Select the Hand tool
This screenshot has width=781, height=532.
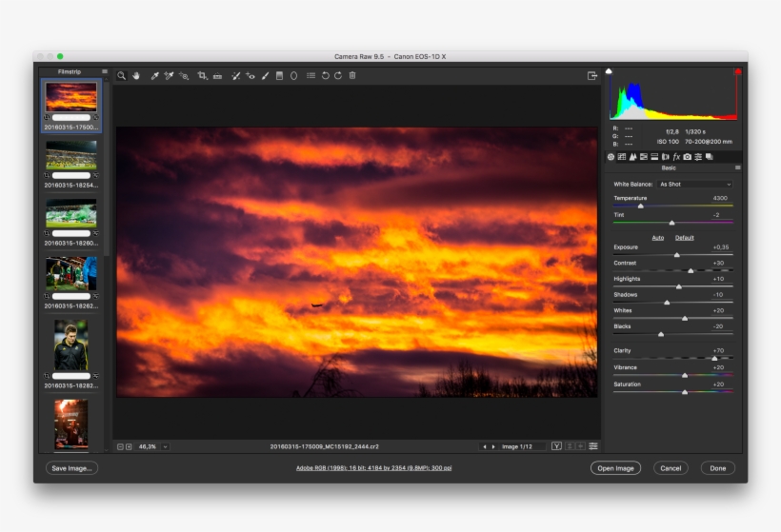pos(136,75)
